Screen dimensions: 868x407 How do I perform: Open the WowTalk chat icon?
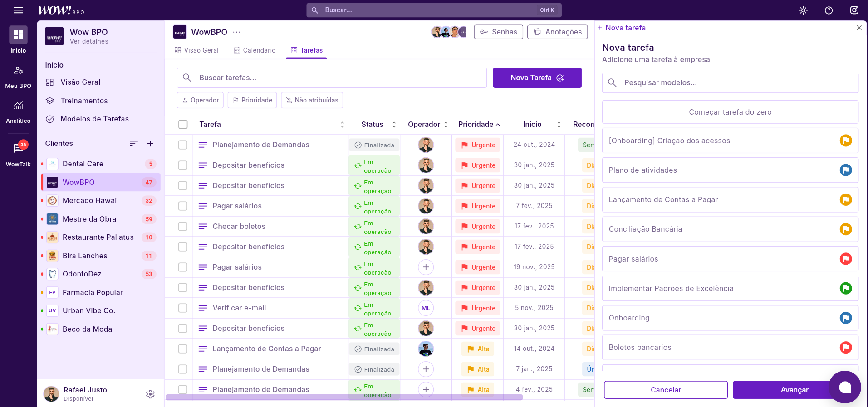[x=18, y=149]
